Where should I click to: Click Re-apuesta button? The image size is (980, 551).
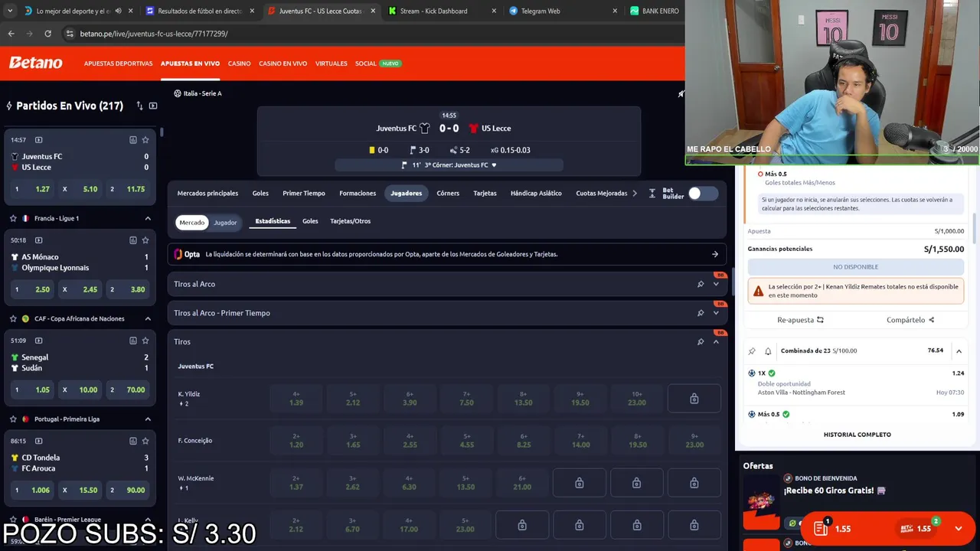click(800, 320)
